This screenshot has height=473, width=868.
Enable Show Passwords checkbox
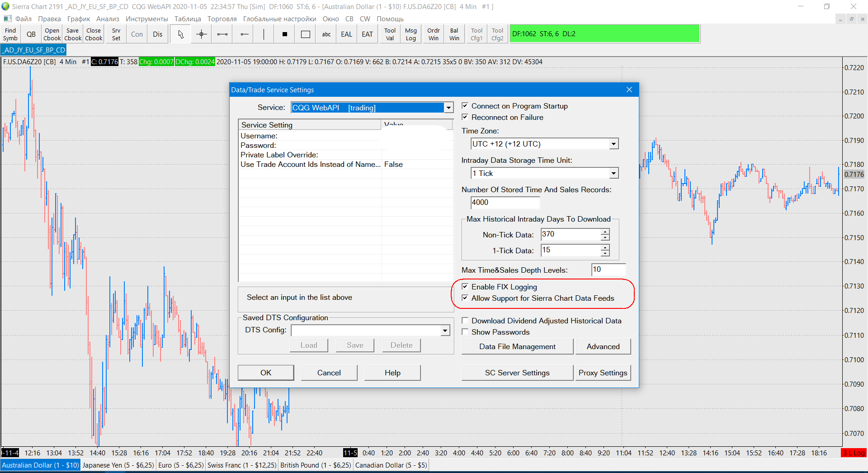pyautogui.click(x=465, y=332)
